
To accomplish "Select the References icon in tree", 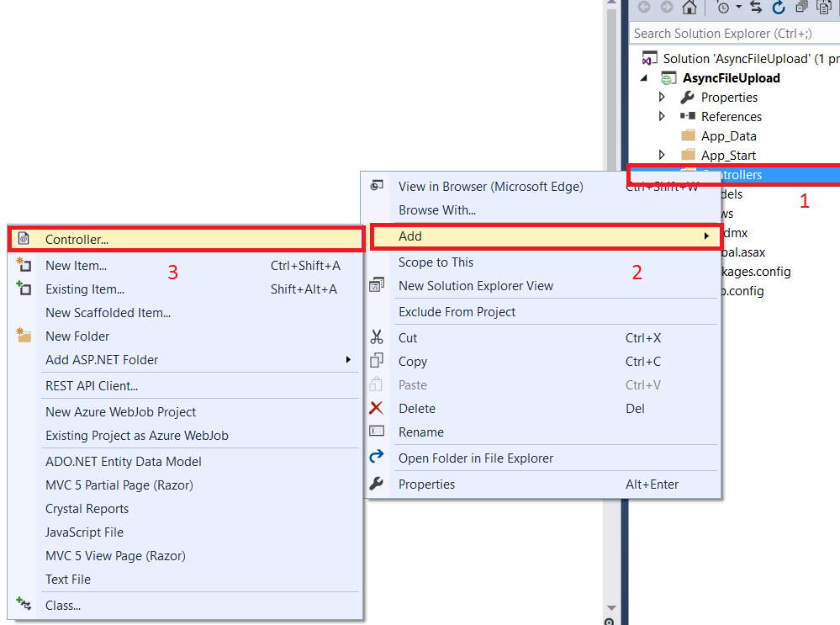I will pos(687,116).
